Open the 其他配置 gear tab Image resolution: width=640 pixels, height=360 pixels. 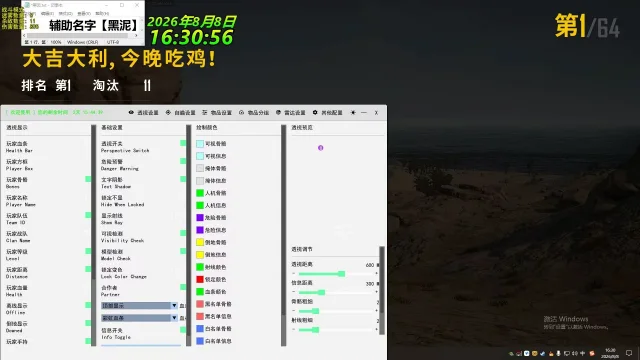point(327,113)
